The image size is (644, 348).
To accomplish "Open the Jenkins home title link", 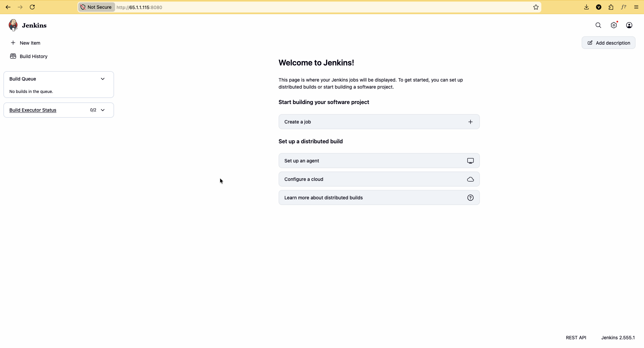I will [x=34, y=26].
